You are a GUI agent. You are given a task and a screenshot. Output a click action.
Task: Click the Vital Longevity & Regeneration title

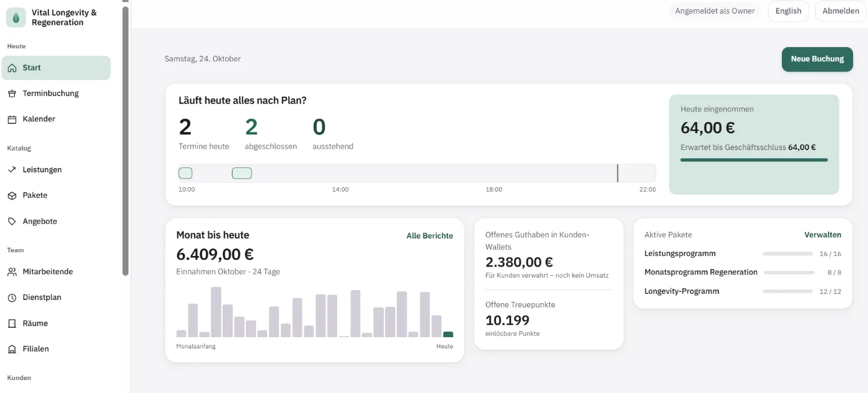[64, 17]
